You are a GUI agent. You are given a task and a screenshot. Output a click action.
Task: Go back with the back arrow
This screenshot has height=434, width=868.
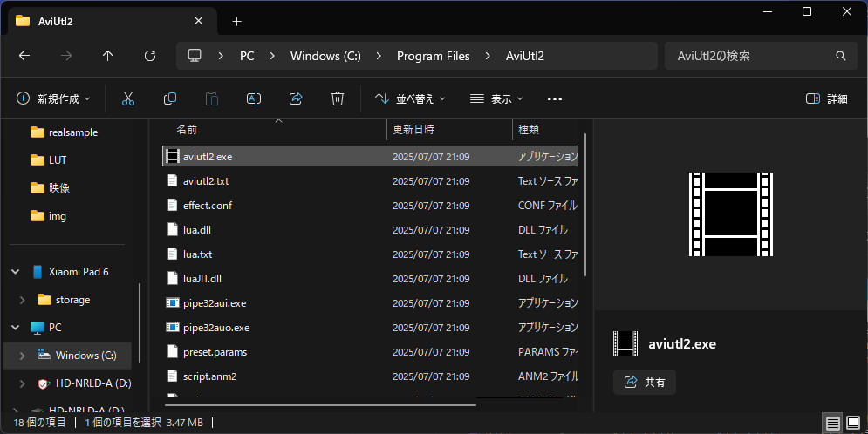point(24,56)
